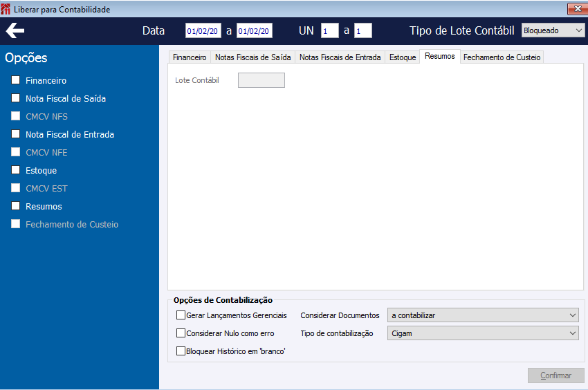Image resolution: width=588 pixels, height=390 pixels.
Task: Toggle the CMCV NFE checkbox
Action: tap(15, 152)
